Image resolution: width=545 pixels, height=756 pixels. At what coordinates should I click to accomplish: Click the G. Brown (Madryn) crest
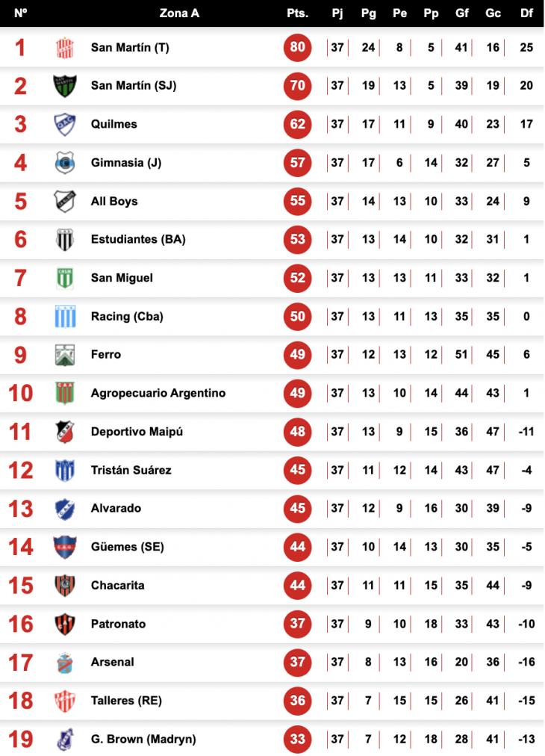(x=64, y=739)
